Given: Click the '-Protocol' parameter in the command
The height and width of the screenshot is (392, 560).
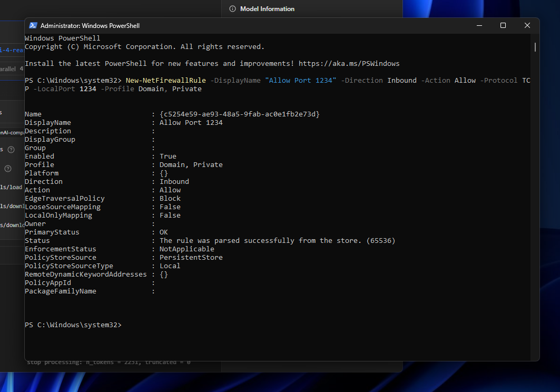Looking at the screenshot, I should pos(498,81).
